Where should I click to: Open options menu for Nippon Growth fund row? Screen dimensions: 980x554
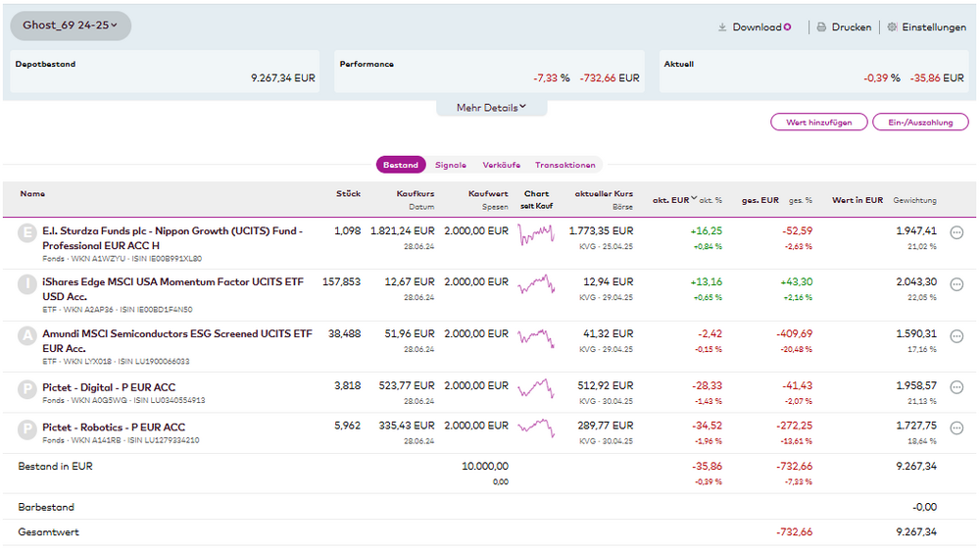956,232
